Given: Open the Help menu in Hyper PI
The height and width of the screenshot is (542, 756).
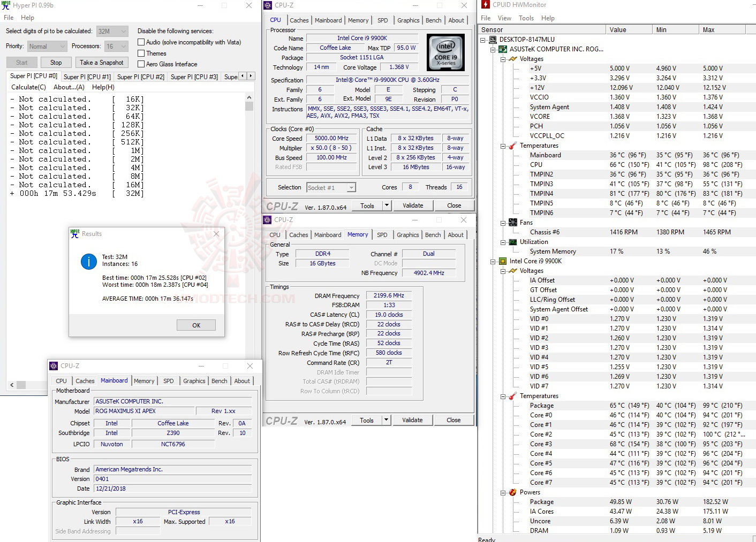Looking at the screenshot, I should click(x=27, y=18).
